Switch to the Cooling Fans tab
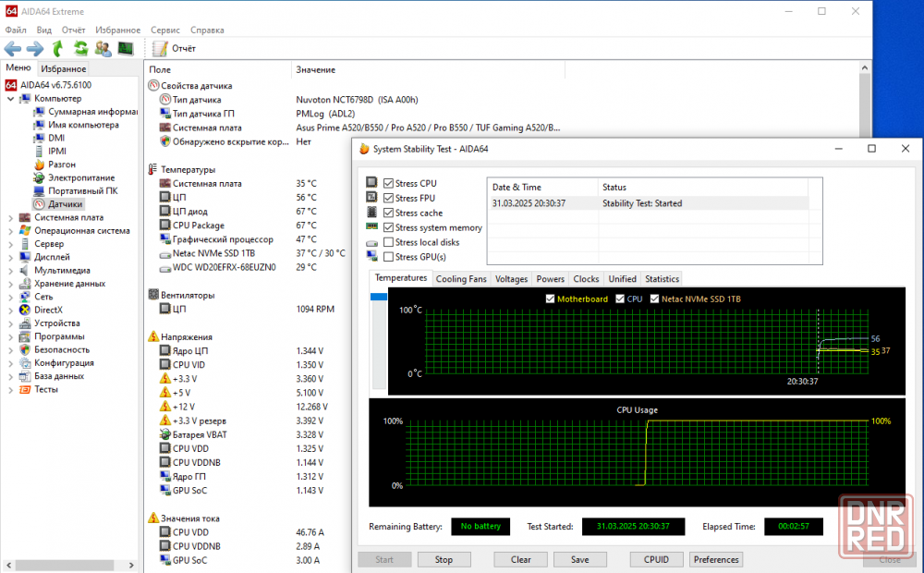 (461, 279)
